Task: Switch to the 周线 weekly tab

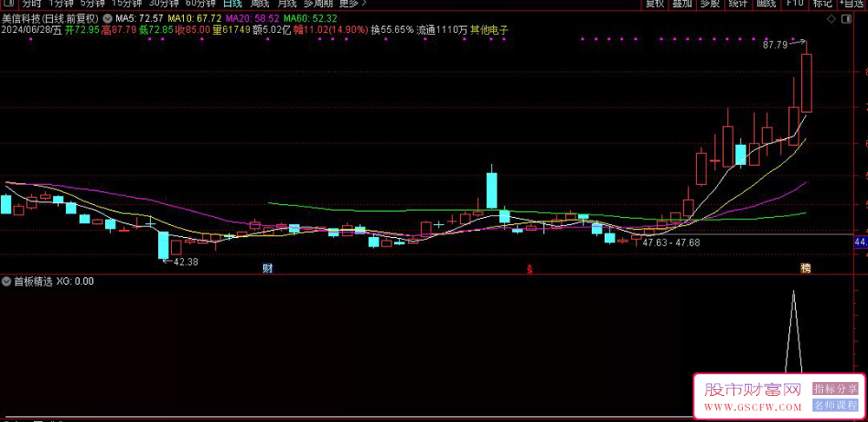Action: click(x=260, y=3)
